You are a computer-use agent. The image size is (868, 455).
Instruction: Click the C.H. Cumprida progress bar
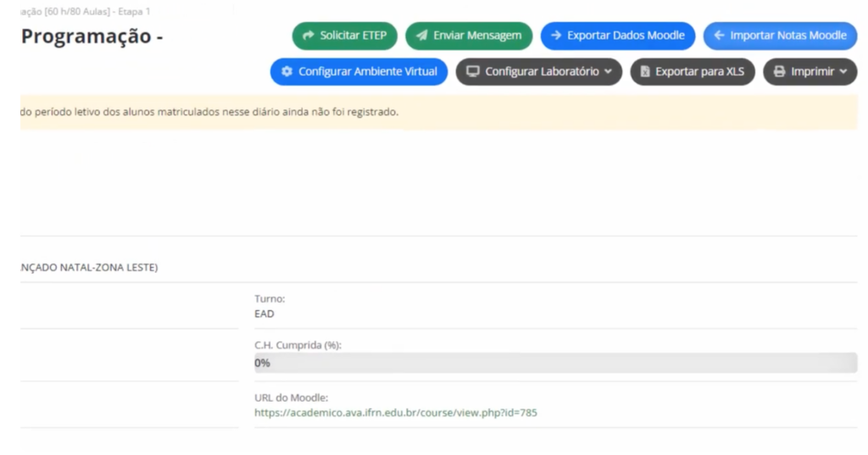tap(555, 363)
